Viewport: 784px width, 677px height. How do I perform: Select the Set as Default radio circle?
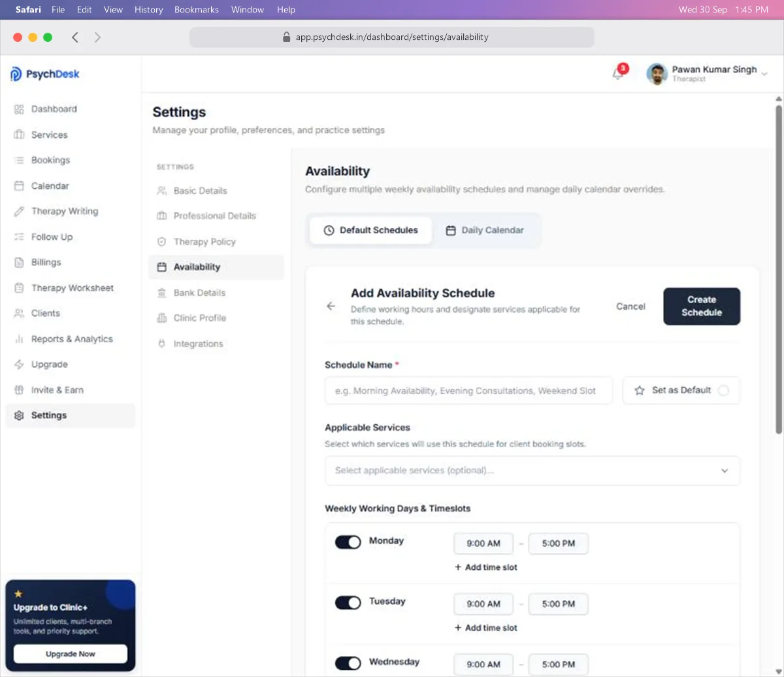[x=723, y=390]
